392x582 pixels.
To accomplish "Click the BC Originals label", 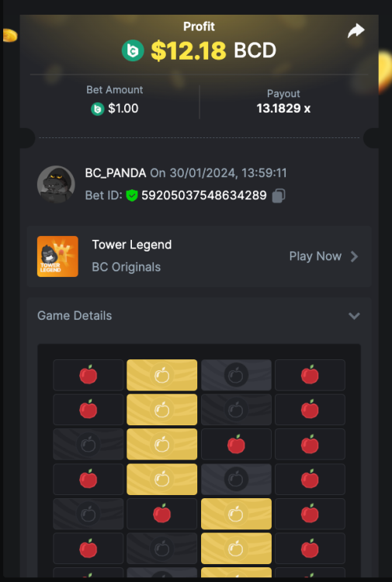I will 127,267.
